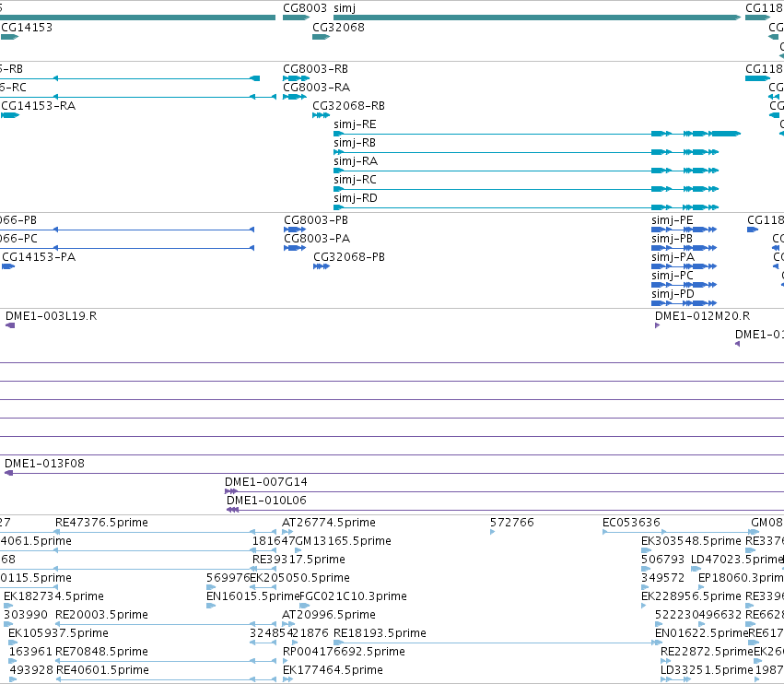
Task: Choose the simj-RD transcript label
Action: tap(356, 198)
